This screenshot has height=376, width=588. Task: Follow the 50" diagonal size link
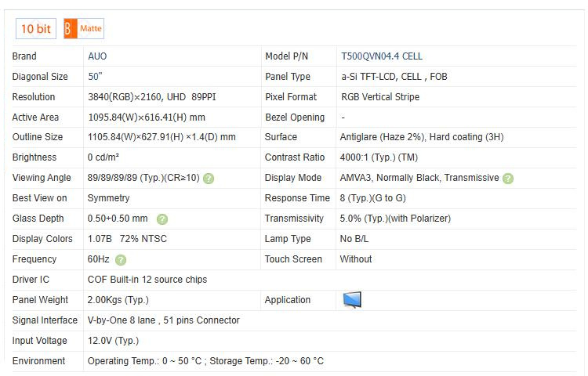click(95, 77)
